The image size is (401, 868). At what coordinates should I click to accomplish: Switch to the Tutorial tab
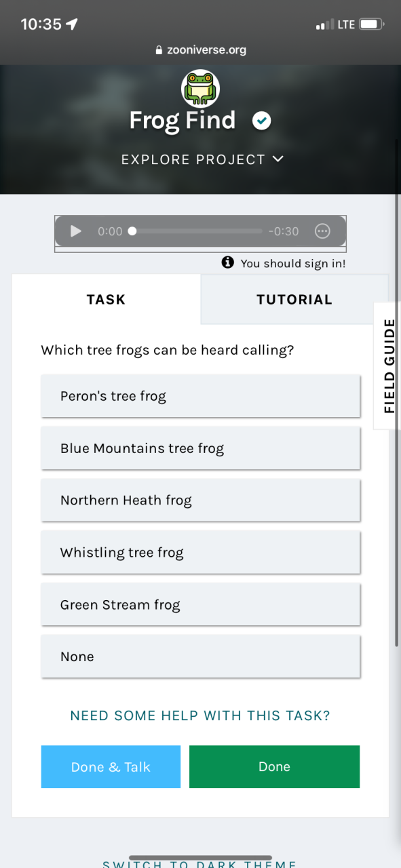294,299
